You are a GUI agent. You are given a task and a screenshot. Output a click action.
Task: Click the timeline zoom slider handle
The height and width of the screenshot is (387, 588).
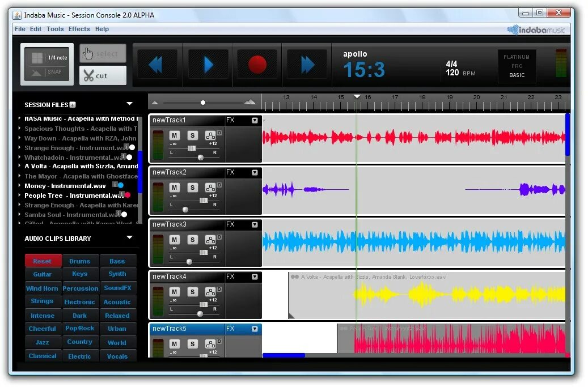click(204, 103)
